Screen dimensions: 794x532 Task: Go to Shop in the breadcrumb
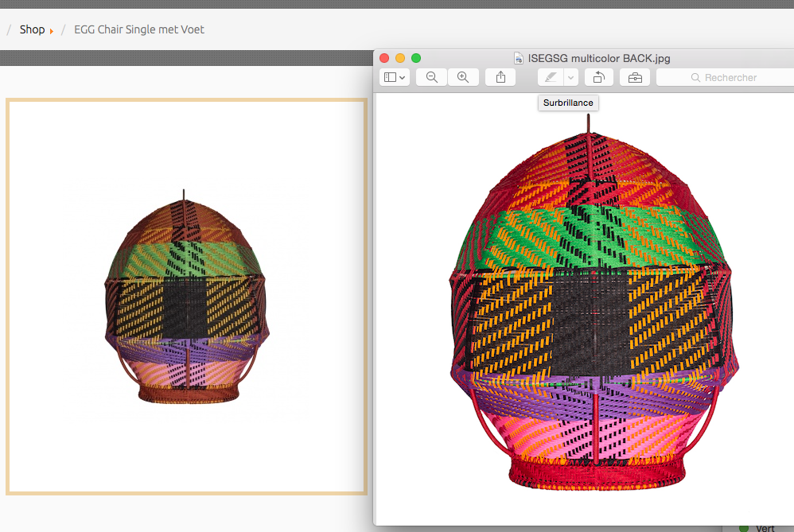(32, 29)
